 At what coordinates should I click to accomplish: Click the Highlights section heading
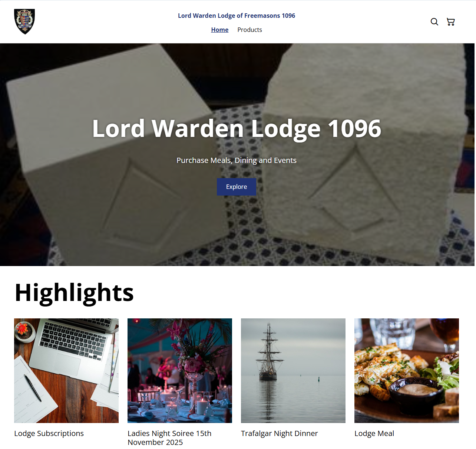click(x=74, y=293)
